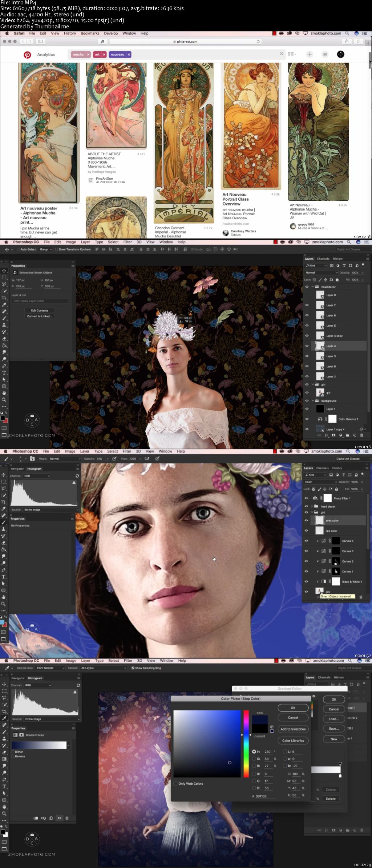Hide Layer 7 with its eye icon
The image size is (372, 868).
point(307,305)
